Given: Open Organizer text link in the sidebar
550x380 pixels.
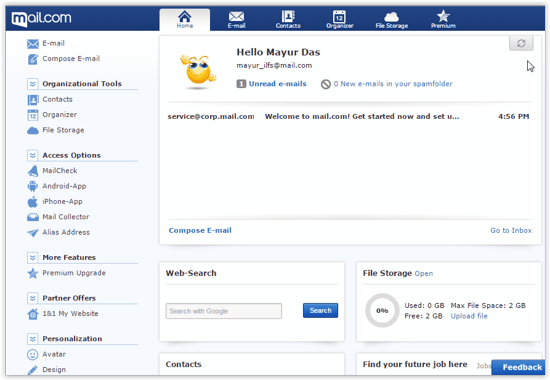Looking at the screenshot, I should point(59,115).
